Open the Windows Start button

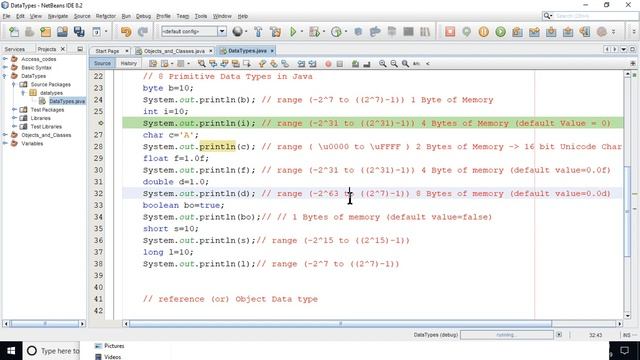tap(11, 351)
